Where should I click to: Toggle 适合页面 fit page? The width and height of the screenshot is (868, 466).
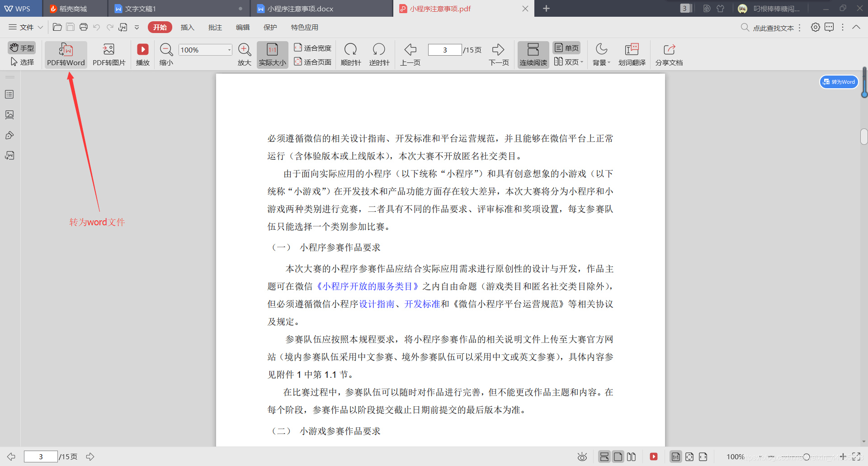tap(312, 62)
